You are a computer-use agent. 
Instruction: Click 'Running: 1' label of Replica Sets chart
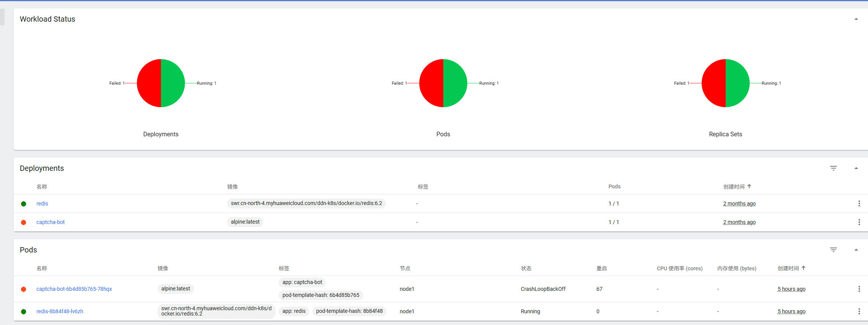[x=771, y=83]
